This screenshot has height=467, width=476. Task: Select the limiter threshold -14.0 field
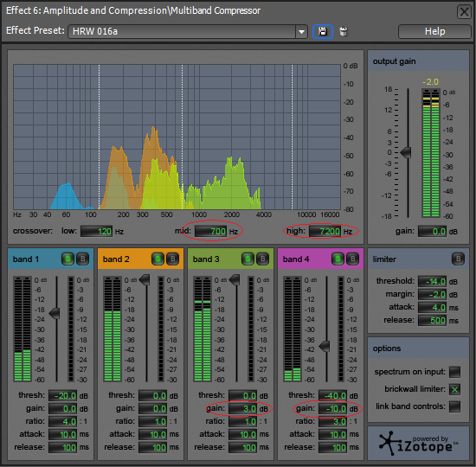pyautogui.click(x=432, y=282)
